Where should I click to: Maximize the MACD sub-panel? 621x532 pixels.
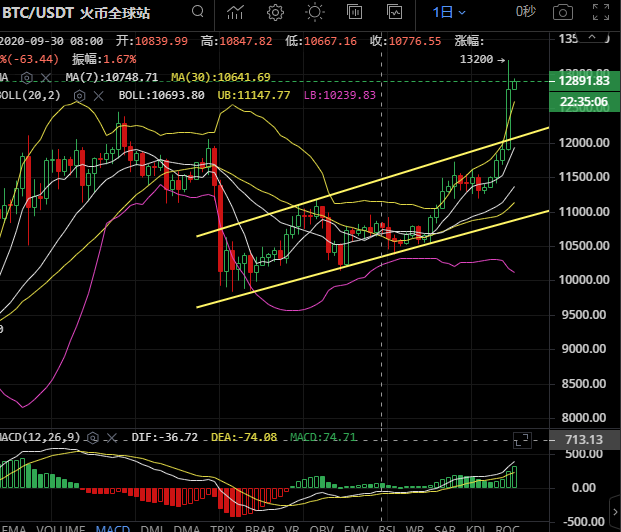click(522, 440)
